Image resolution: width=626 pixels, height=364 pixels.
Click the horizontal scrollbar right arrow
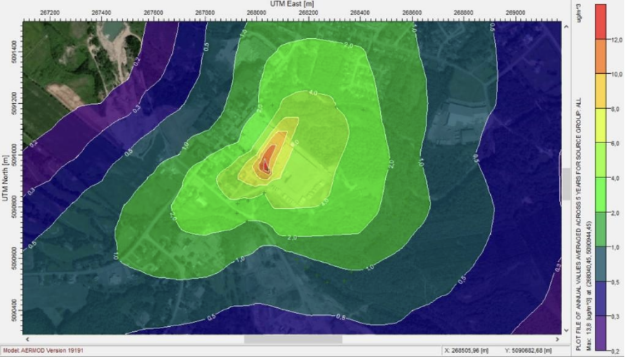click(x=558, y=339)
